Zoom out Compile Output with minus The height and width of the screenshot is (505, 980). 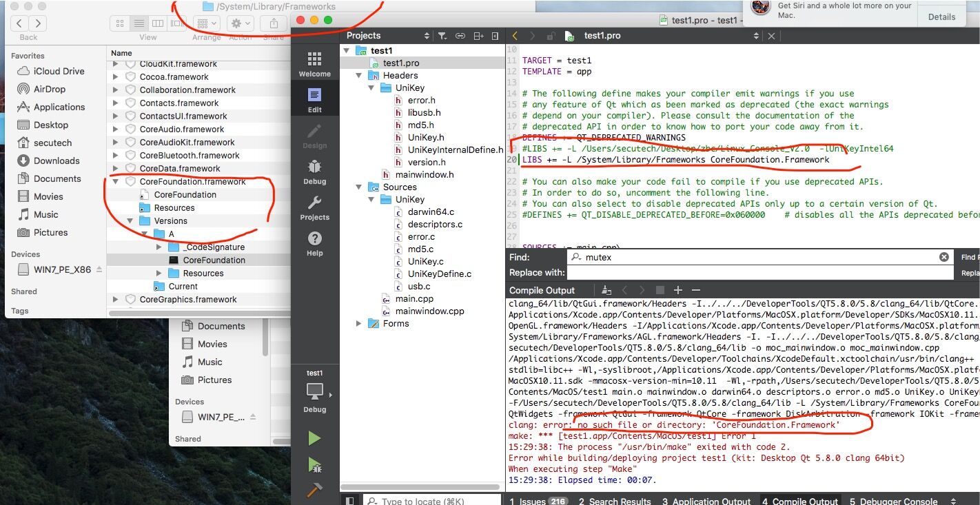696,290
